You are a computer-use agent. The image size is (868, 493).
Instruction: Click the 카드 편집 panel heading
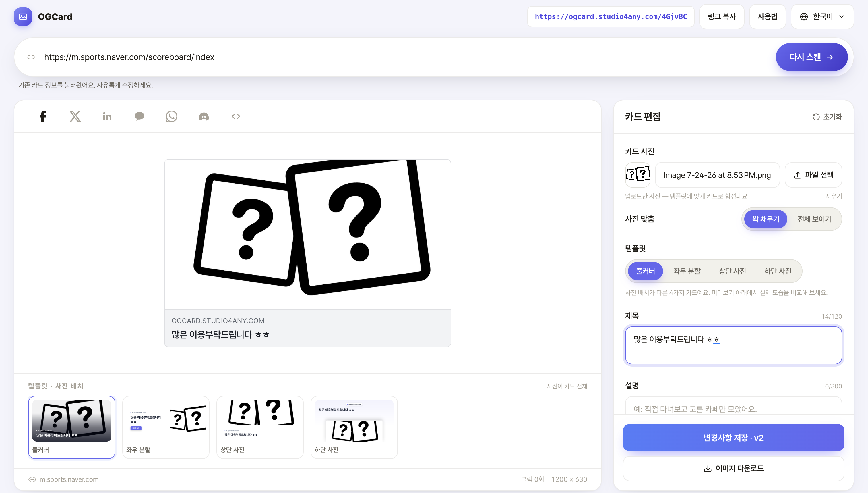tap(643, 116)
